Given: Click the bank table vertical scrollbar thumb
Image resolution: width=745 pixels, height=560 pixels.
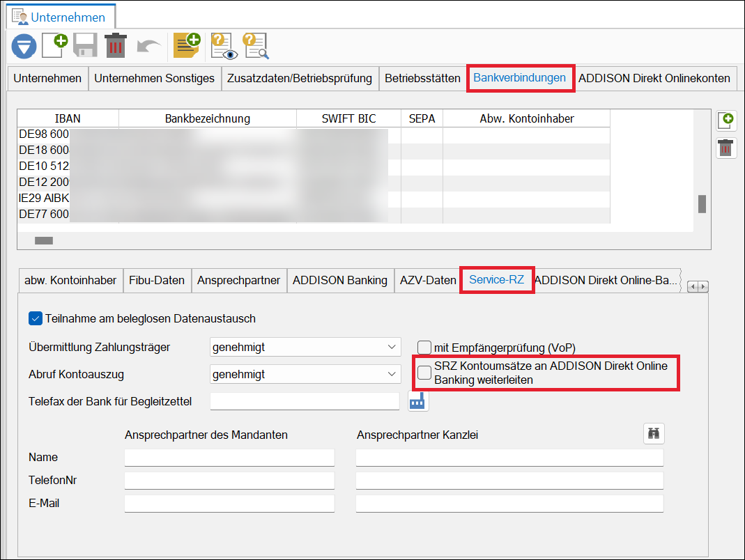Looking at the screenshot, I should 702,204.
